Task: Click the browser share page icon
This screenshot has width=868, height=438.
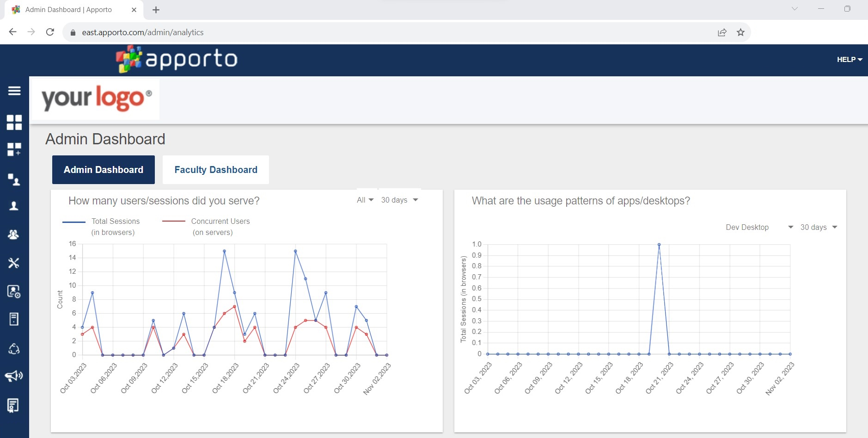Action: tap(722, 32)
